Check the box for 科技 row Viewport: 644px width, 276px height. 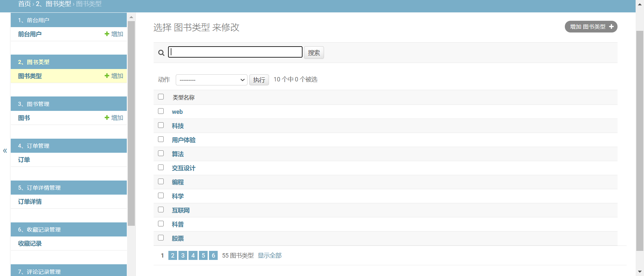pos(161,125)
